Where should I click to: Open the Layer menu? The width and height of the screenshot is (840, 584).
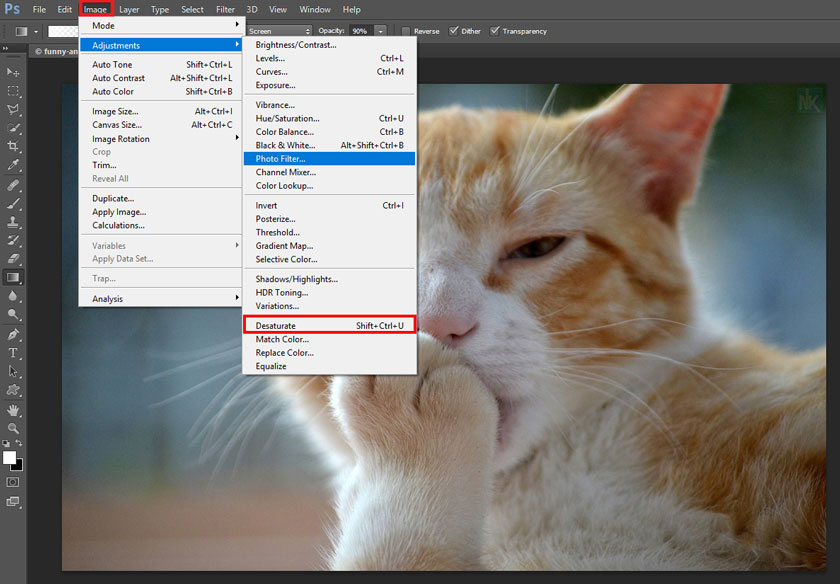(x=129, y=10)
